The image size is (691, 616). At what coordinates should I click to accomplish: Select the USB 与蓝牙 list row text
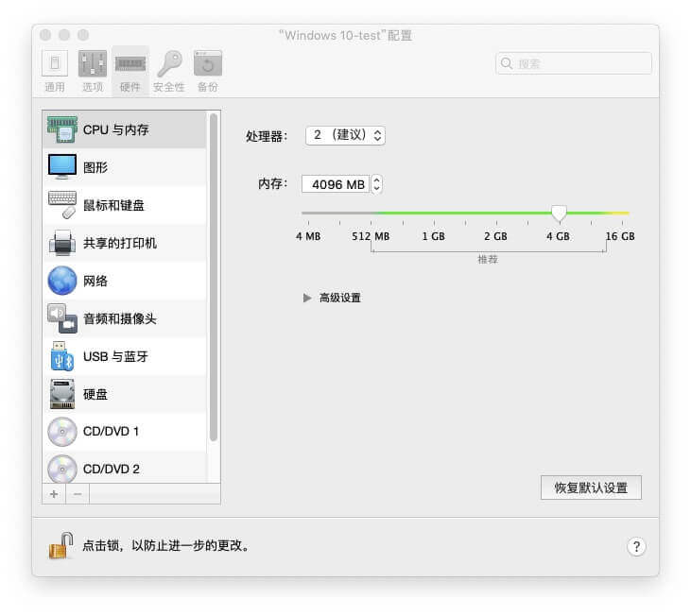coord(115,356)
